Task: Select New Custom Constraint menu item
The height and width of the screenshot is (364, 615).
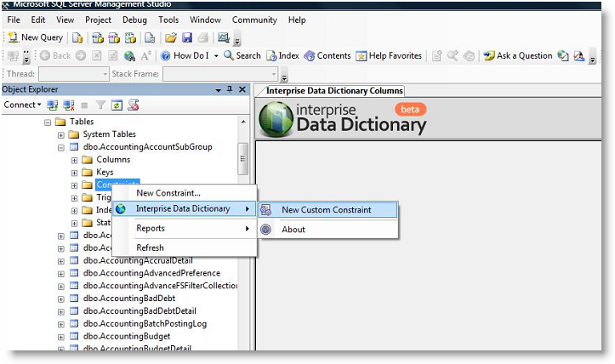Action: click(327, 210)
